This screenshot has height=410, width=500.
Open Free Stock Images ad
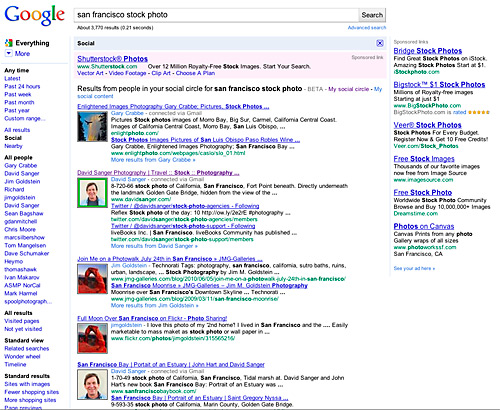(424, 159)
